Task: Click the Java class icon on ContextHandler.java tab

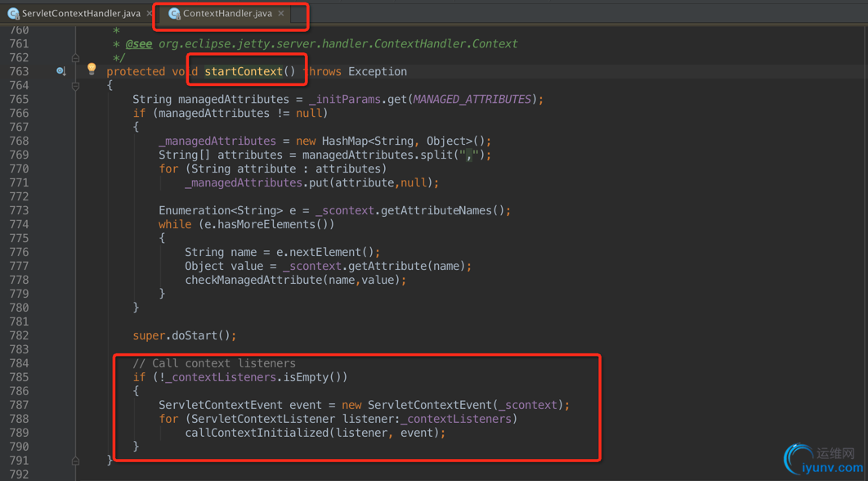Action: [174, 13]
